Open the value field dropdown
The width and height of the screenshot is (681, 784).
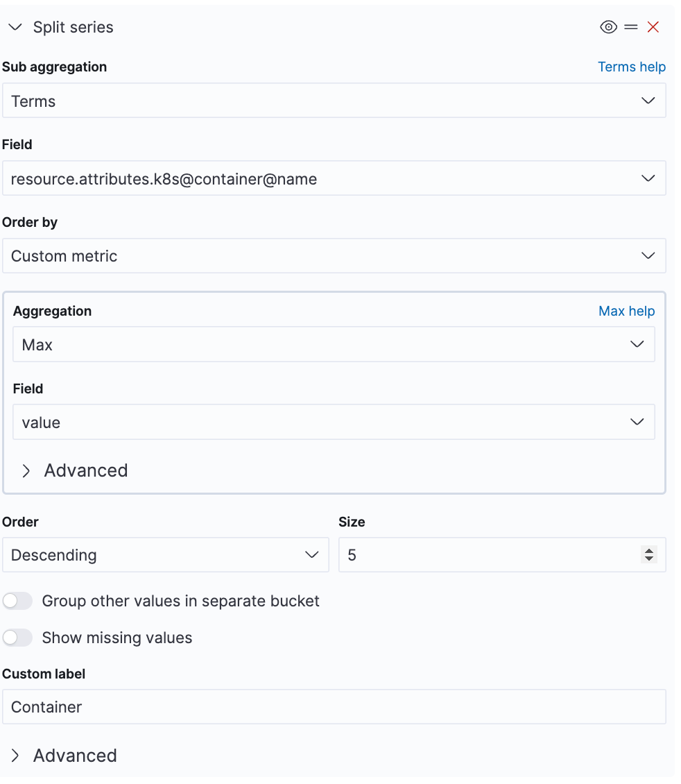tap(334, 423)
